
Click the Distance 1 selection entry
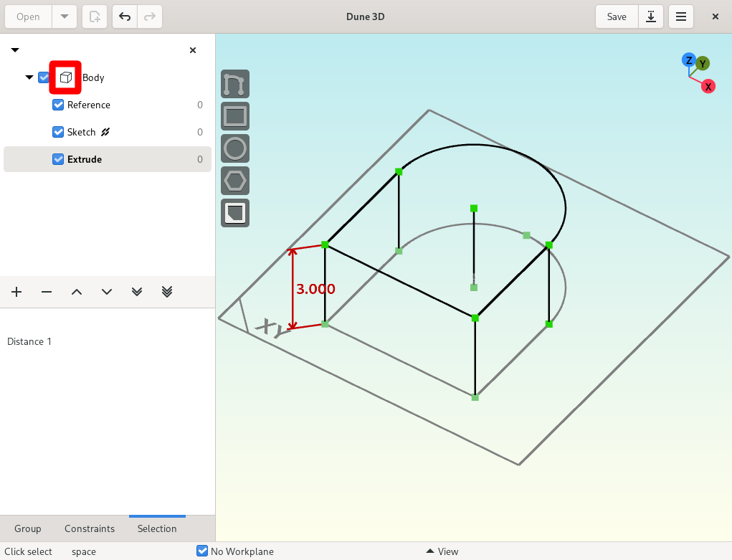[29, 341]
